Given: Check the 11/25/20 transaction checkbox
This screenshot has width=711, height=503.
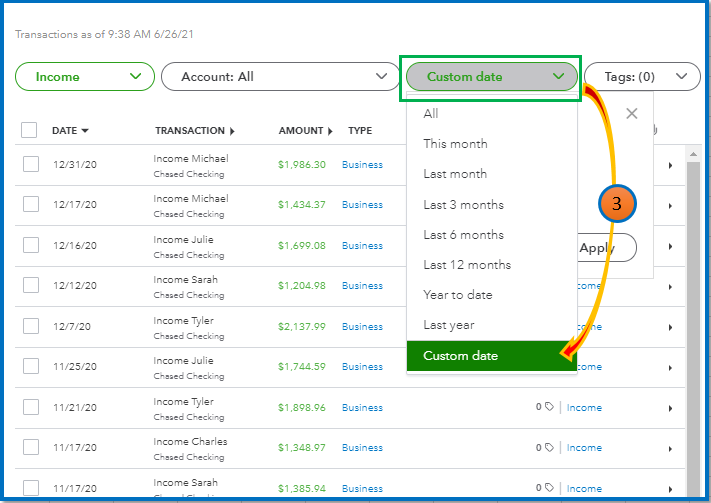Looking at the screenshot, I should [31, 366].
